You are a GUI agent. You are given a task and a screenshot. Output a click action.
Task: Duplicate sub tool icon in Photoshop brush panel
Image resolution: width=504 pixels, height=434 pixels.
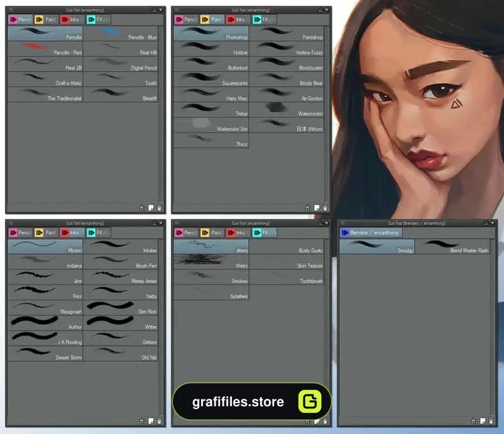[x=308, y=208]
